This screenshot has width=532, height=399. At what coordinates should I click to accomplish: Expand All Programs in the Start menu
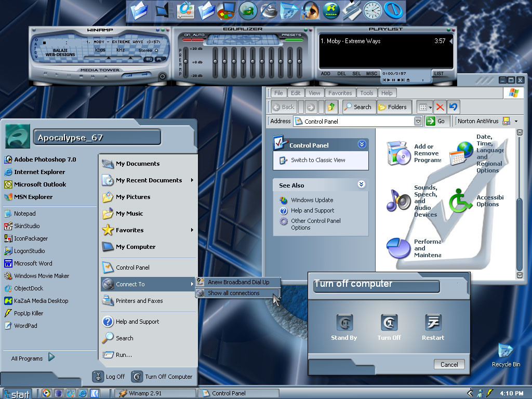32,358
